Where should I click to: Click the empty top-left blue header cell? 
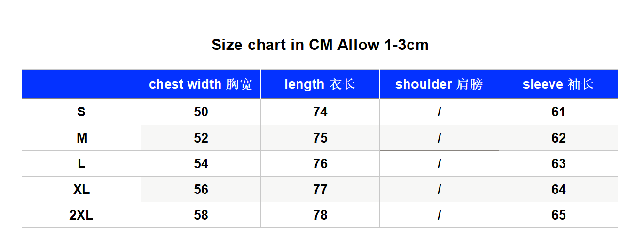click(x=81, y=84)
